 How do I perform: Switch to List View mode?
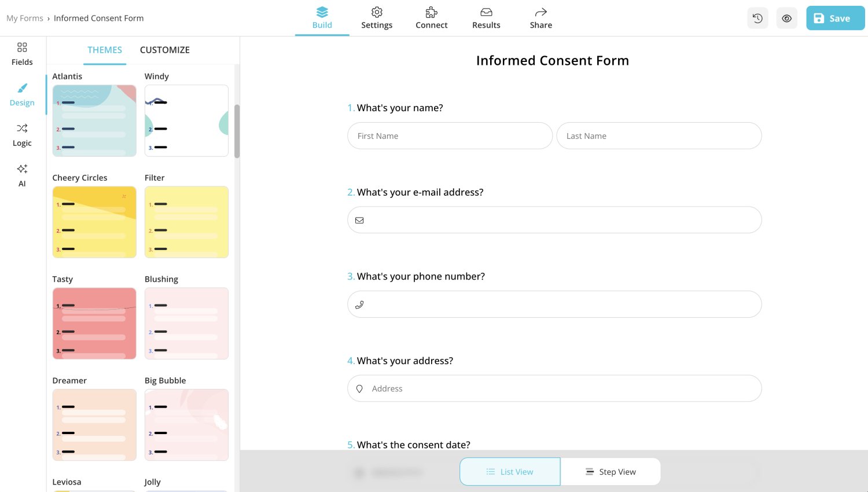pos(509,471)
